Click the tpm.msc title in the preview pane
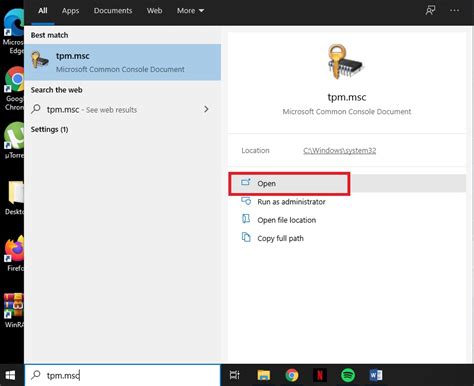 point(347,97)
